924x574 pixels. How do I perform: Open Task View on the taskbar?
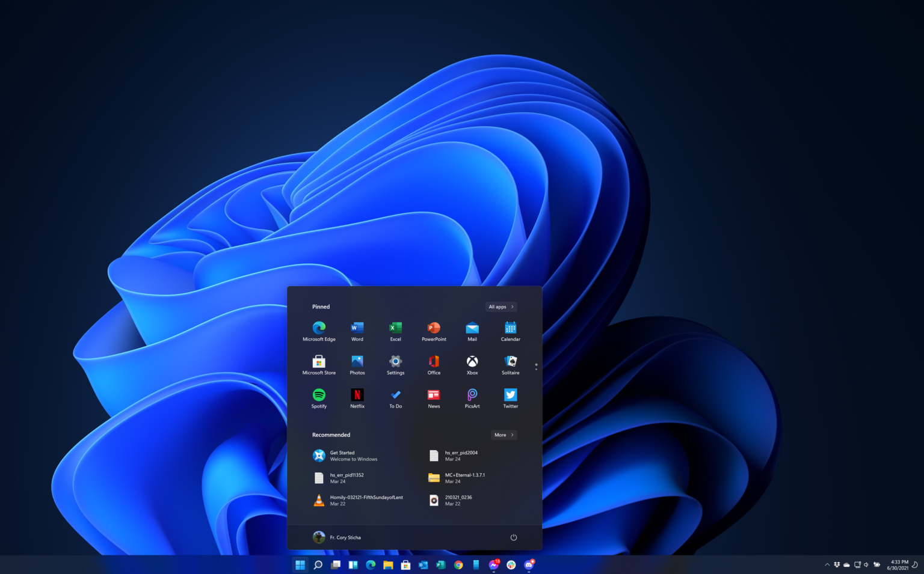pyautogui.click(x=336, y=565)
